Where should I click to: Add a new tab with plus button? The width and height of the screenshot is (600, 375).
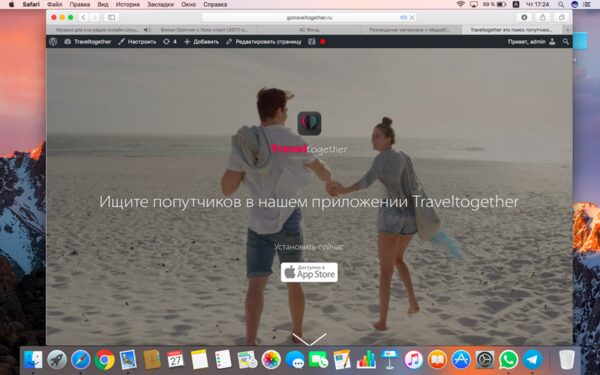pos(567,29)
